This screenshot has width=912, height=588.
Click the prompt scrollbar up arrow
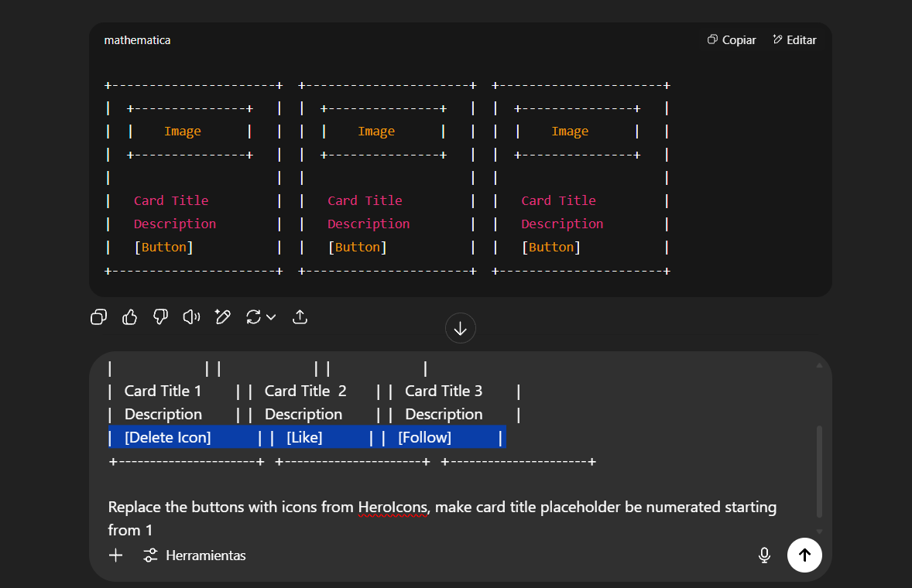point(820,365)
